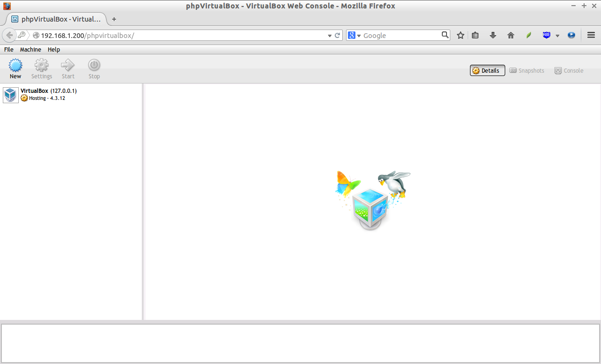Viewport: 601px width, 364px height.
Task: Click the Firefox icon in title bar
Action: (x=7, y=6)
